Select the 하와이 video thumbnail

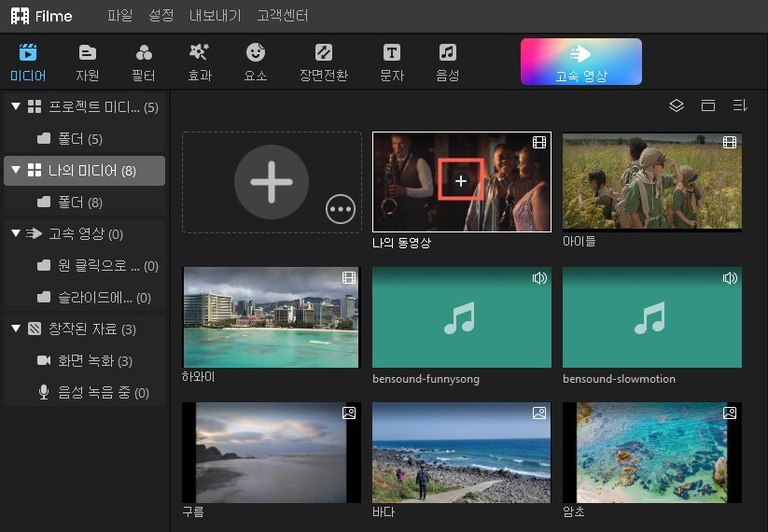click(271, 317)
